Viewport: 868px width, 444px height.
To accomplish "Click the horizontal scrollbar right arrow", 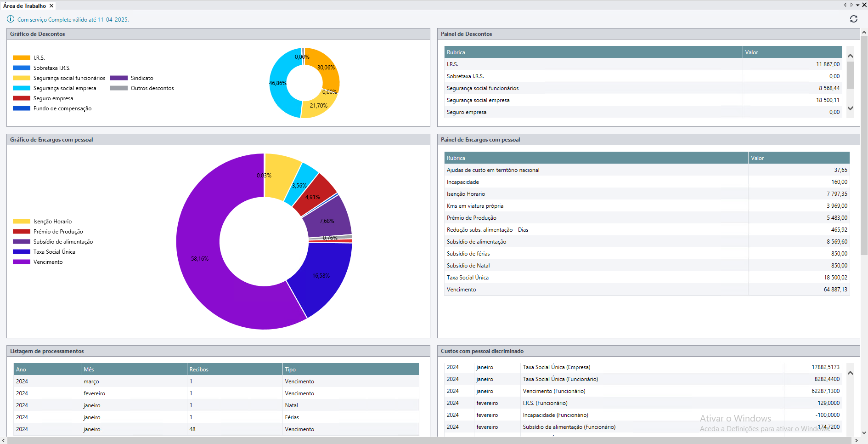I will (856, 440).
